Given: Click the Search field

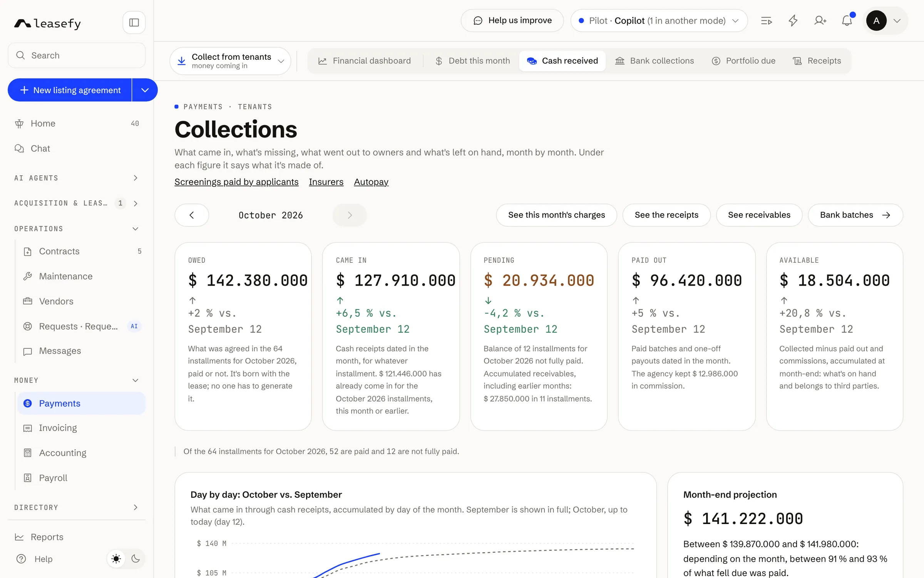Looking at the screenshot, I should pyautogui.click(x=77, y=55).
